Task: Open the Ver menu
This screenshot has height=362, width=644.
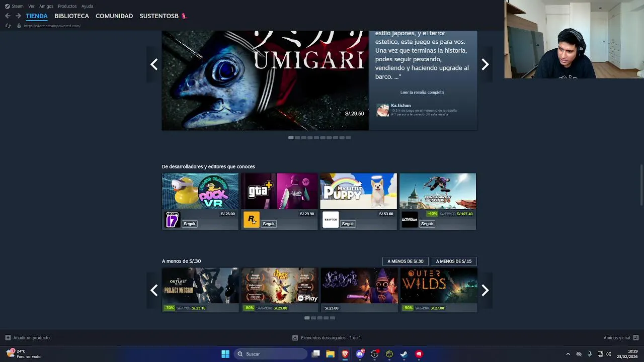Action: tap(31, 6)
